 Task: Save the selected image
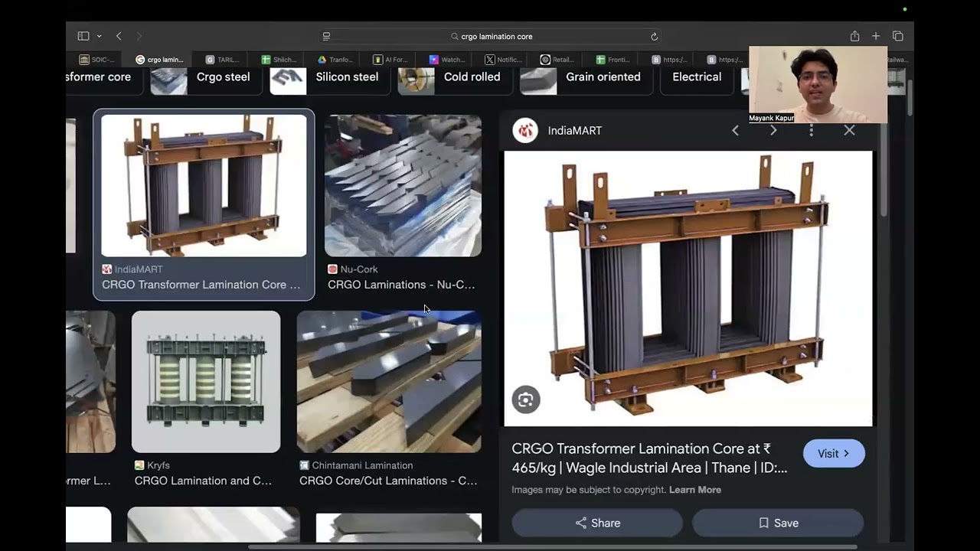coord(778,523)
